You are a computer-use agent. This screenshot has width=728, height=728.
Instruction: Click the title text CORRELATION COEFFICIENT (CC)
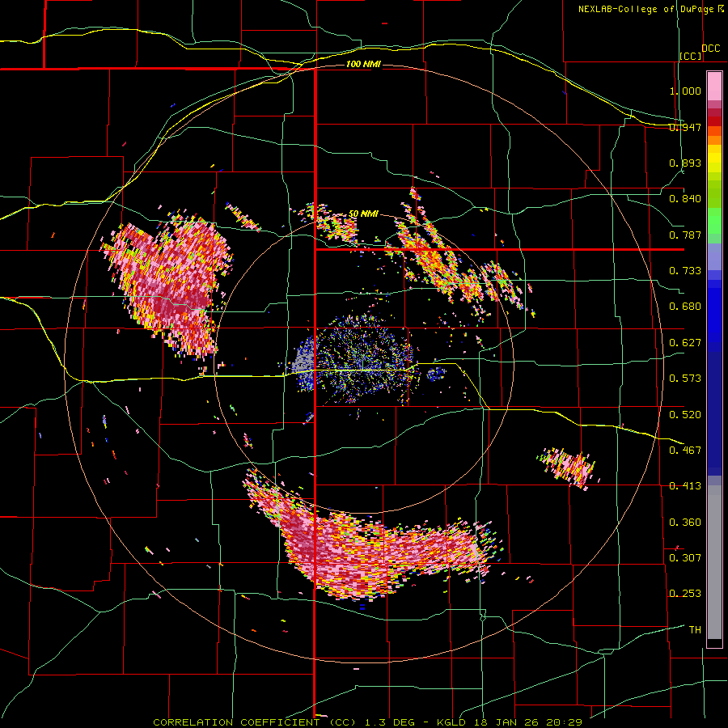point(256,722)
